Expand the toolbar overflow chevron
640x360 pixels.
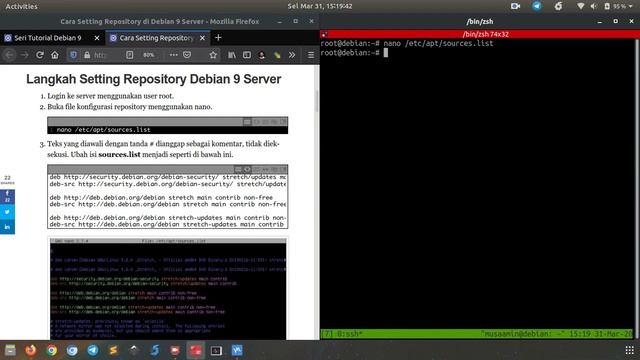[x=292, y=55]
